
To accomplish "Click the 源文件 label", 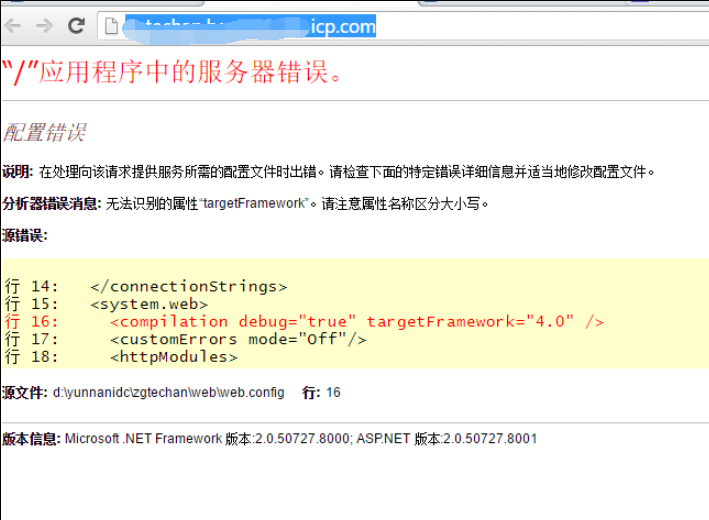I will [x=25, y=392].
